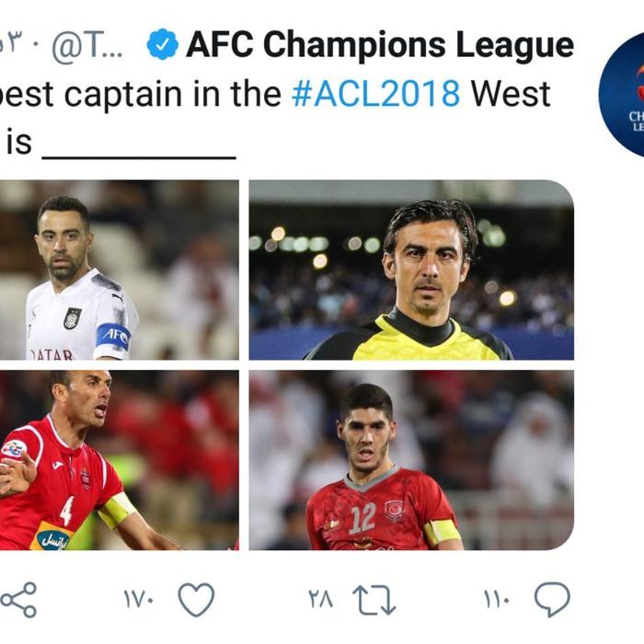Open the #ACL2018 hashtag

[x=375, y=94]
